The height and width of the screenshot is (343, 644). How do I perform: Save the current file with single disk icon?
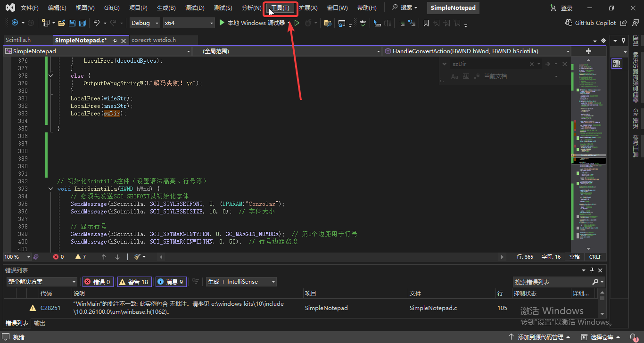click(x=72, y=23)
